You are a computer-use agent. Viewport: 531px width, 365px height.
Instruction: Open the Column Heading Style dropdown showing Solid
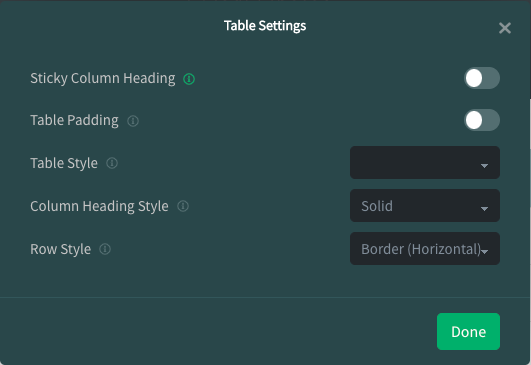tap(425, 206)
